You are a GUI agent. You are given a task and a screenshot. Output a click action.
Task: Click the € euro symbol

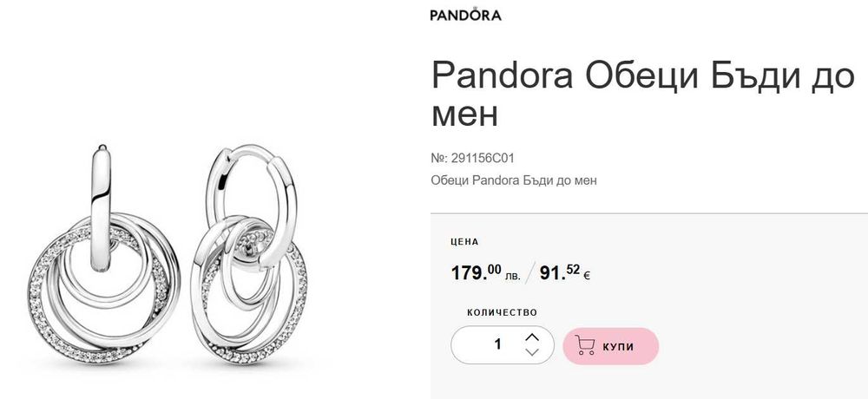pyautogui.click(x=587, y=277)
